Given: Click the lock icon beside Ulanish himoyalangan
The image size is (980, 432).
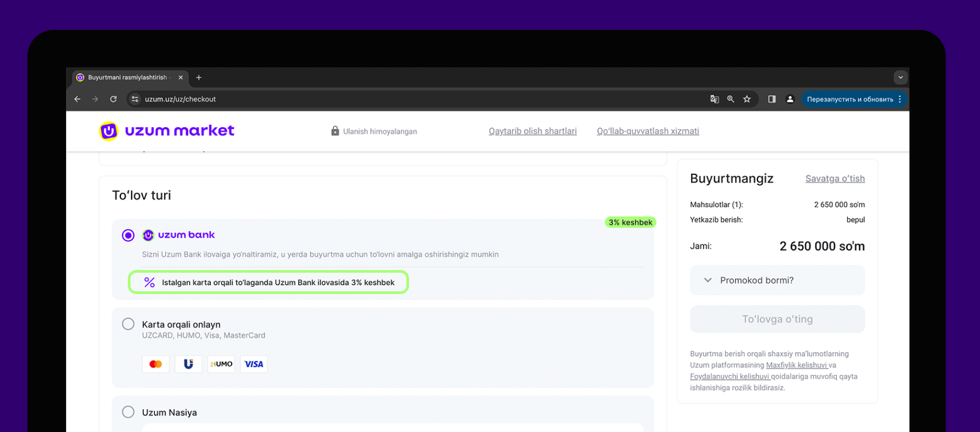Looking at the screenshot, I should 335,131.
